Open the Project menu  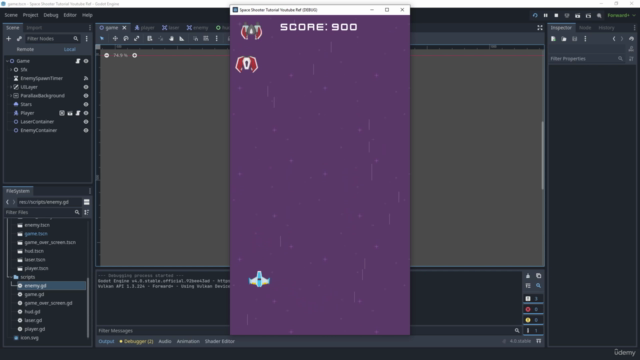[x=30, y=15]
